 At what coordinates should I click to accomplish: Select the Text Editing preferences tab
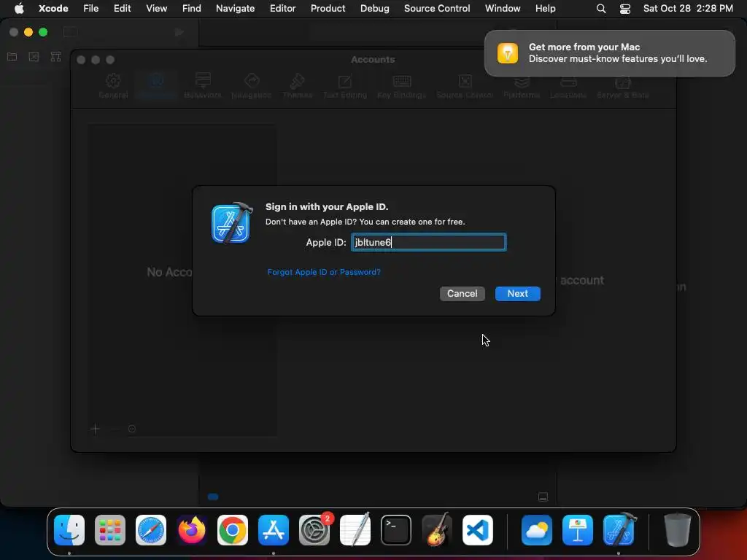pos(345,86)
